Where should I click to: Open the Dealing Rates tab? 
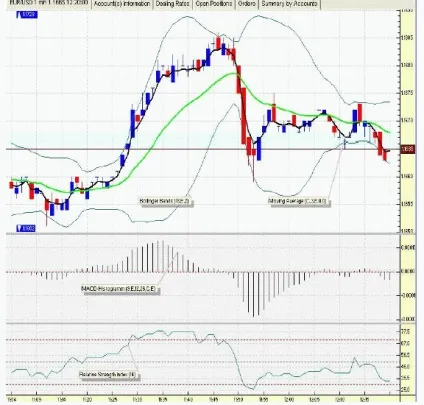tap(172, 4)
